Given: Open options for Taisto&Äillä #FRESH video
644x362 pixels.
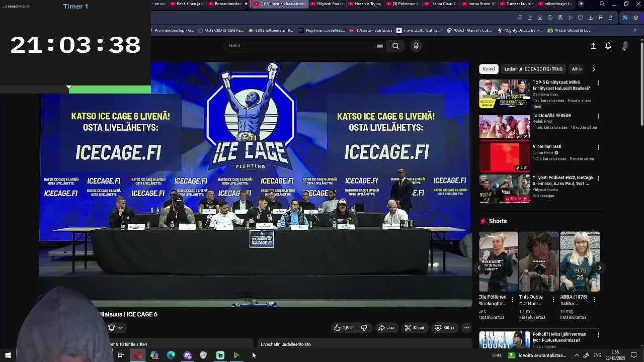Looking at the screenshot, I should point(598,116).
